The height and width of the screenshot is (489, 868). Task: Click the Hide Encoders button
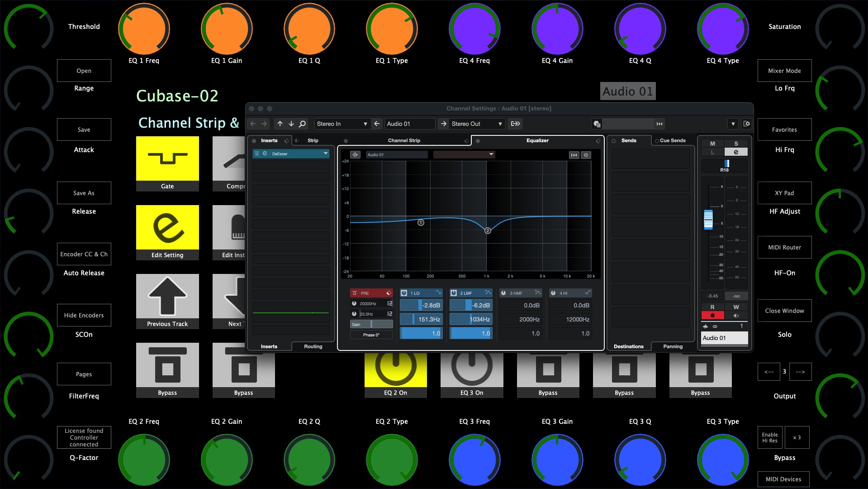[x=84, y=315]
